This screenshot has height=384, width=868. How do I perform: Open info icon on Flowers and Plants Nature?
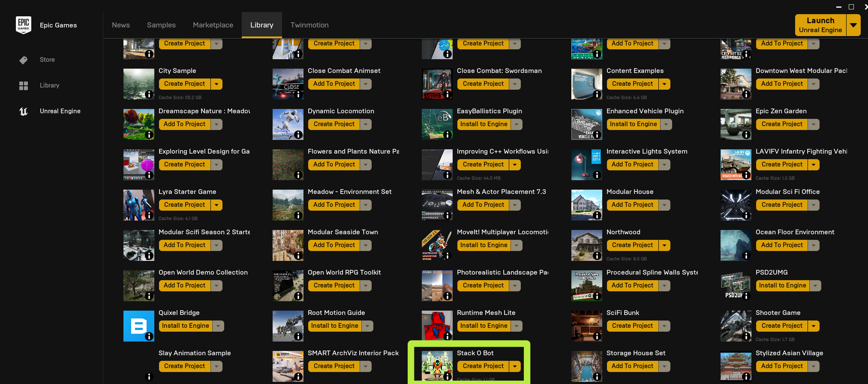pyautogui.click(x=298, y=175)
